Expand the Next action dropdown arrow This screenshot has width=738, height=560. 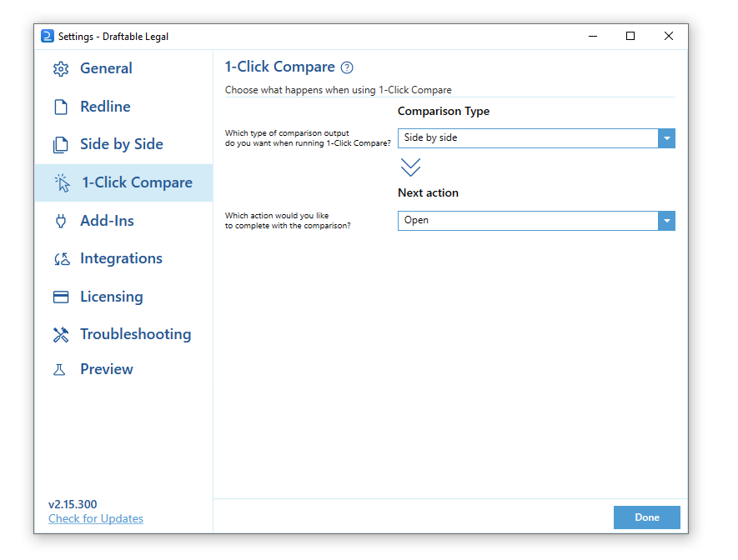666,221
